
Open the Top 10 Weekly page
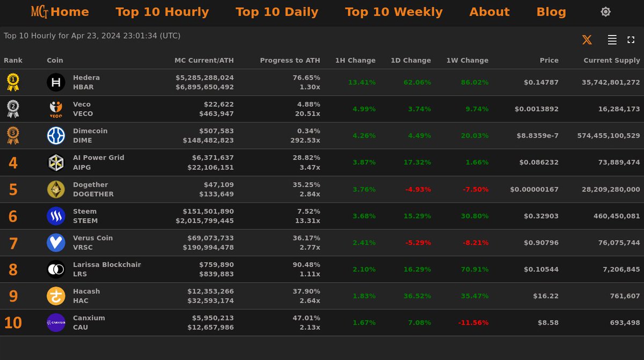click(x=394, y=12)
